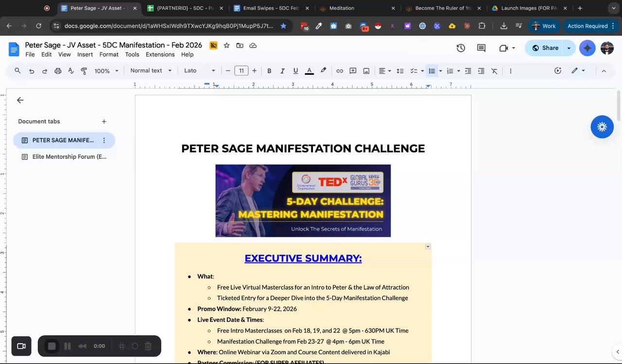The width and height of the screenshot is (622, 364).
Task: Hide the toolbar menus with chevron
Action: pyautogui.click(x=604, y=71)
